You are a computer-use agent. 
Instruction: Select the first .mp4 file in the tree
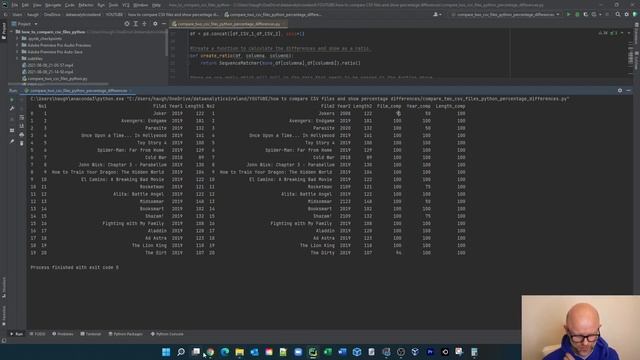coord(48,65)
